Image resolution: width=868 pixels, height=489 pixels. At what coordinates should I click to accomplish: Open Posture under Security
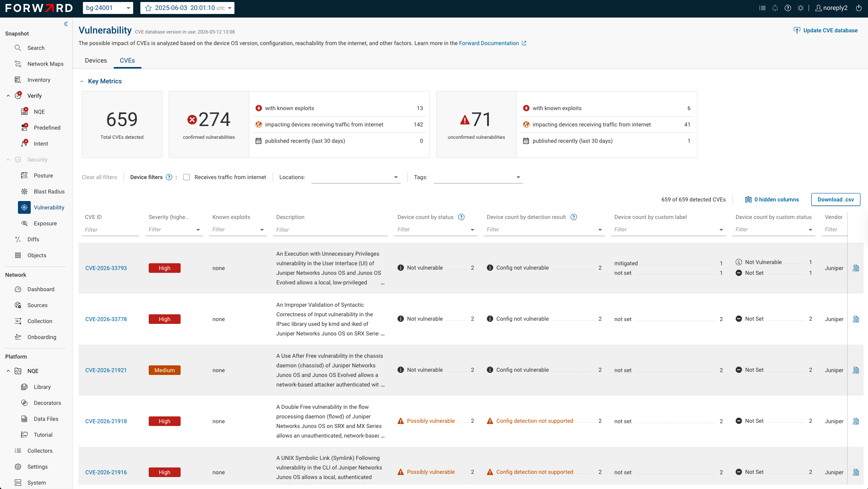coord(43,175)
